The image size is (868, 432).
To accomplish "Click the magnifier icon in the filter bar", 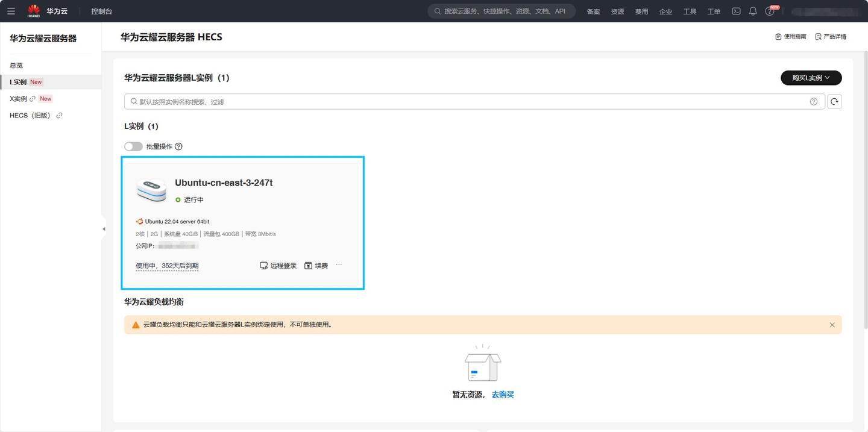I will click(133, 102).
